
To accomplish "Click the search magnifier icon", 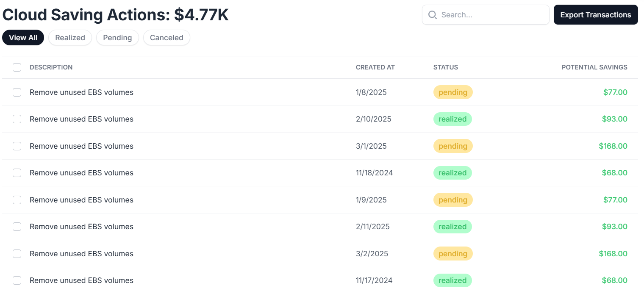I will [432, 15].
